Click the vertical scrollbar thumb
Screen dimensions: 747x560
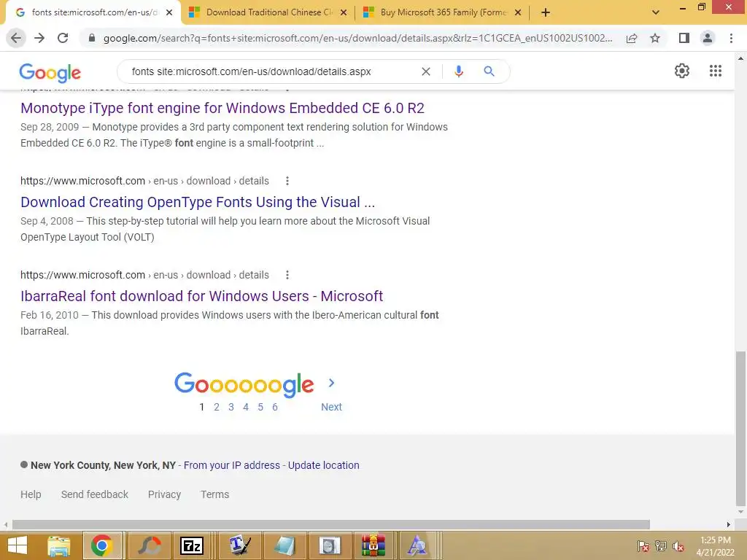[740, 429]
